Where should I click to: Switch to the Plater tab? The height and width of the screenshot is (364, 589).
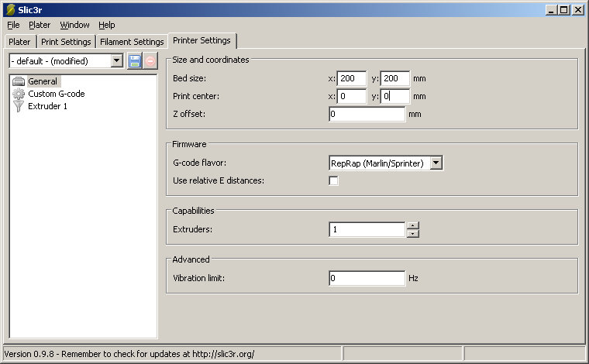[19, 42]
